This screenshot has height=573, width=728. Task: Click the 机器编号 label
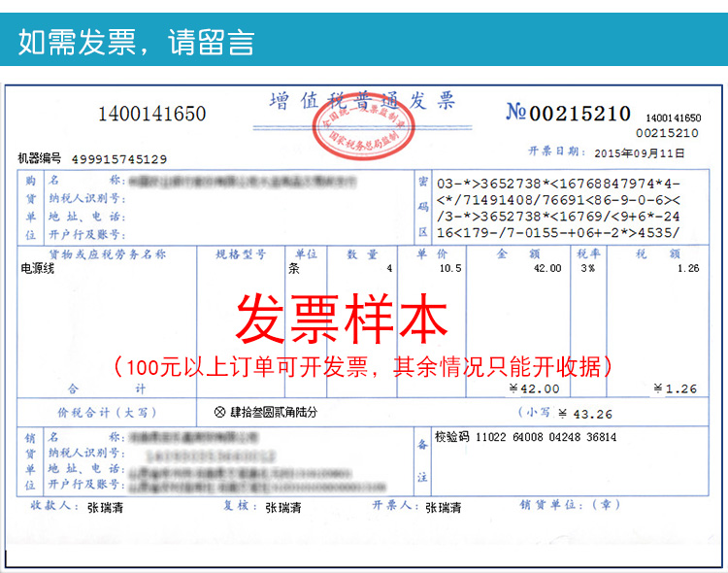[x=40, y=158]
